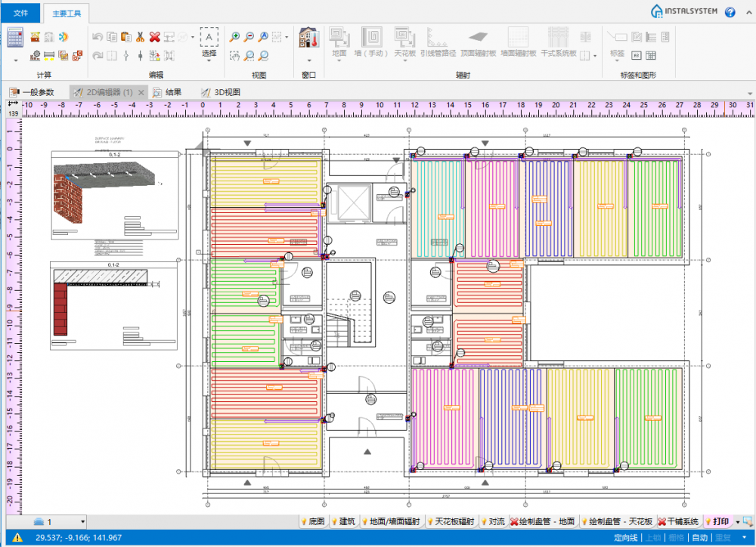
Task: Toggle visibility of the 底图 layer
Action: [312, 521]
